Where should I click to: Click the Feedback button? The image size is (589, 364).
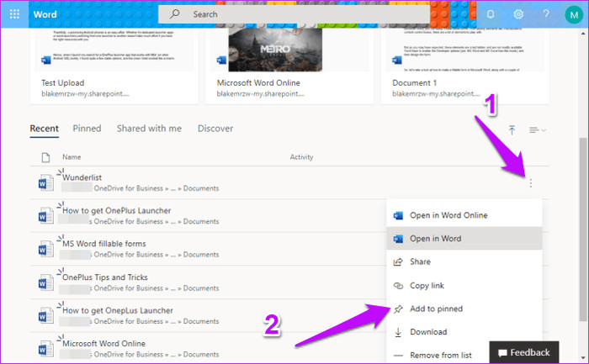[524, 352]
